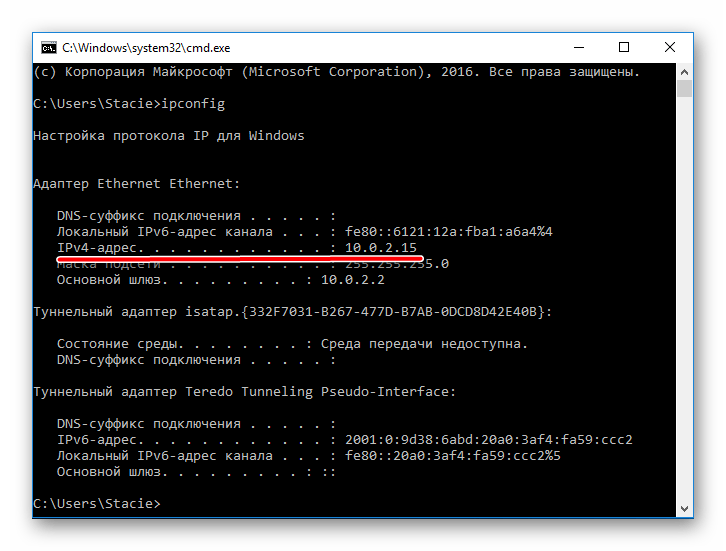Click the address fe80::20a0:3af4:fa59:ccc2%5
The image size is (726, 551).
(453, 456)
